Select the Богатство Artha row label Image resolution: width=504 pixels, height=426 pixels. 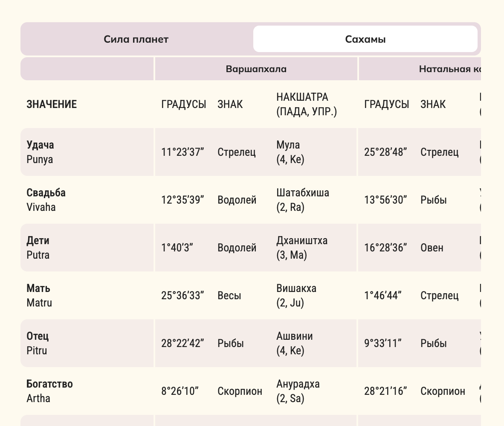click(49, 391)
